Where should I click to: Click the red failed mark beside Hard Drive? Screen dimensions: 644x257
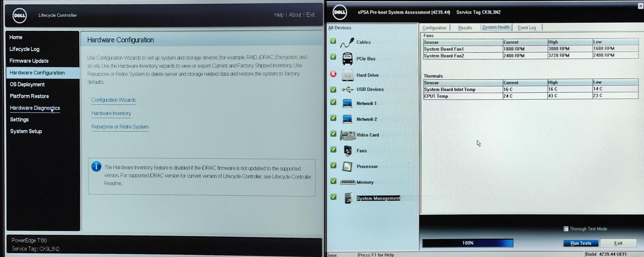(333, 74)
